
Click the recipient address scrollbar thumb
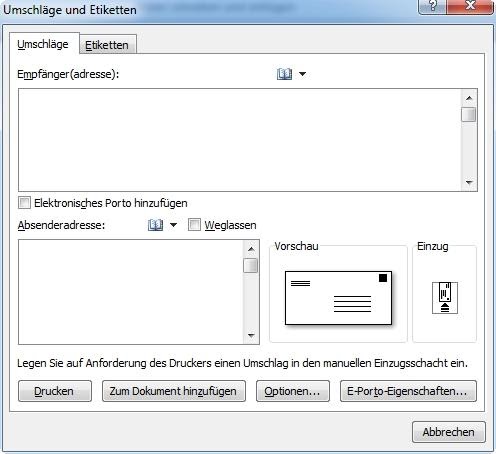click(x=469, y=115)
